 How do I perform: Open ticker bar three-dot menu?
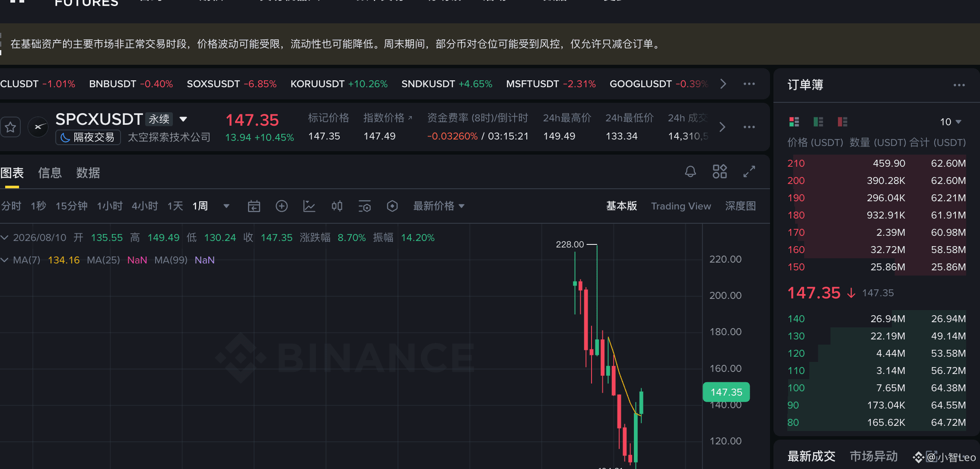[749, 84]
